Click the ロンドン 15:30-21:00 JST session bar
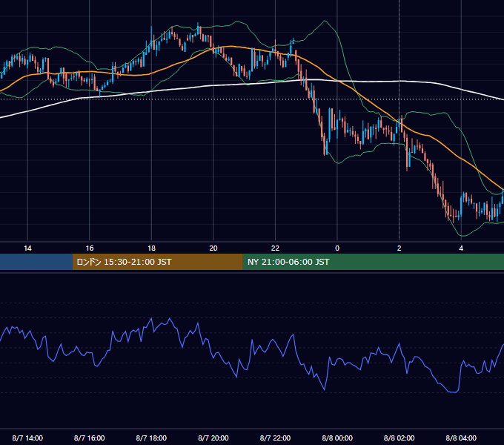Viewport: 504px width, 445px height. tap(157, 262)
